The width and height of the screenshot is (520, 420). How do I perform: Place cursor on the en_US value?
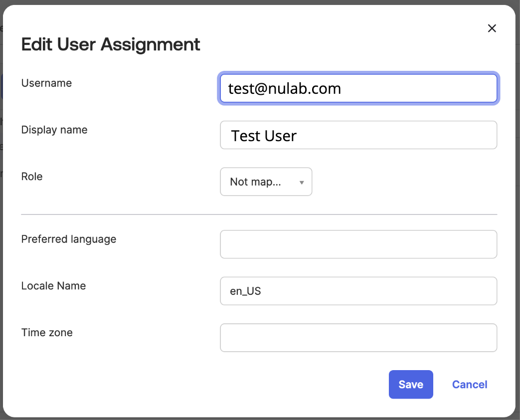click(x=245, y=291)
